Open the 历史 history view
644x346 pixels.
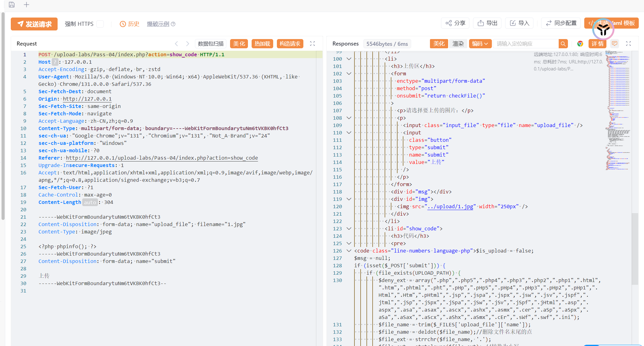coord(130,24)
